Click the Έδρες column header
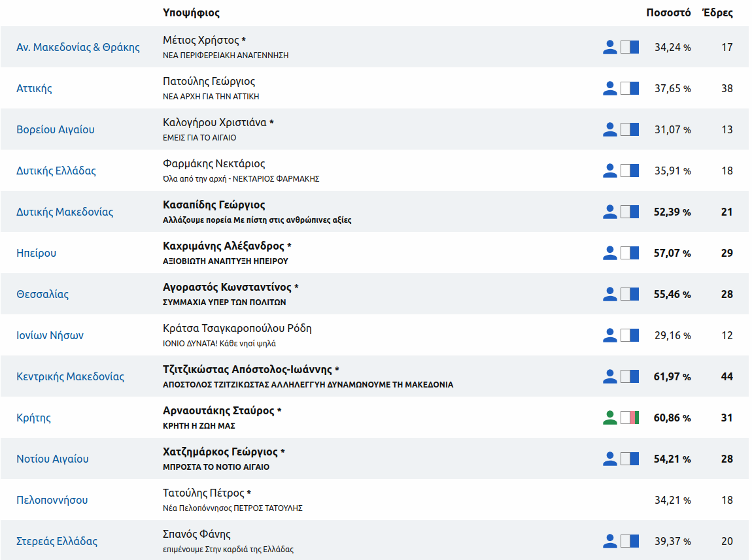The image size is (752, 560). pyautogui.click(x=717, y=12)
